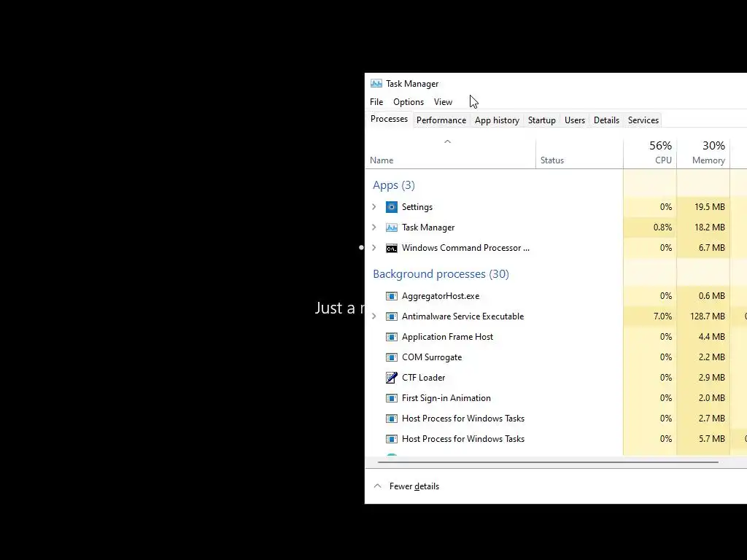Viewport: 747px width, 560px height.
Task: Click the 19.5 MB memory value for Settings
Action: point(709,206)
